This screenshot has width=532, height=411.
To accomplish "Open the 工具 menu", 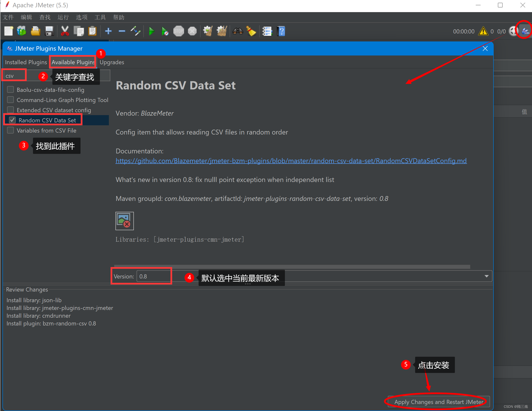I will pos(100,17).
